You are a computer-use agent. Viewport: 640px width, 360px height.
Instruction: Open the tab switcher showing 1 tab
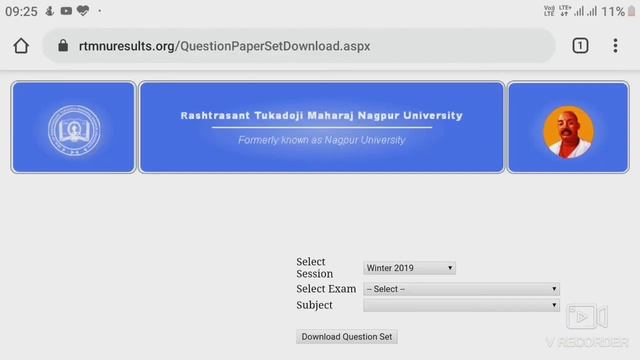(580, 45)
